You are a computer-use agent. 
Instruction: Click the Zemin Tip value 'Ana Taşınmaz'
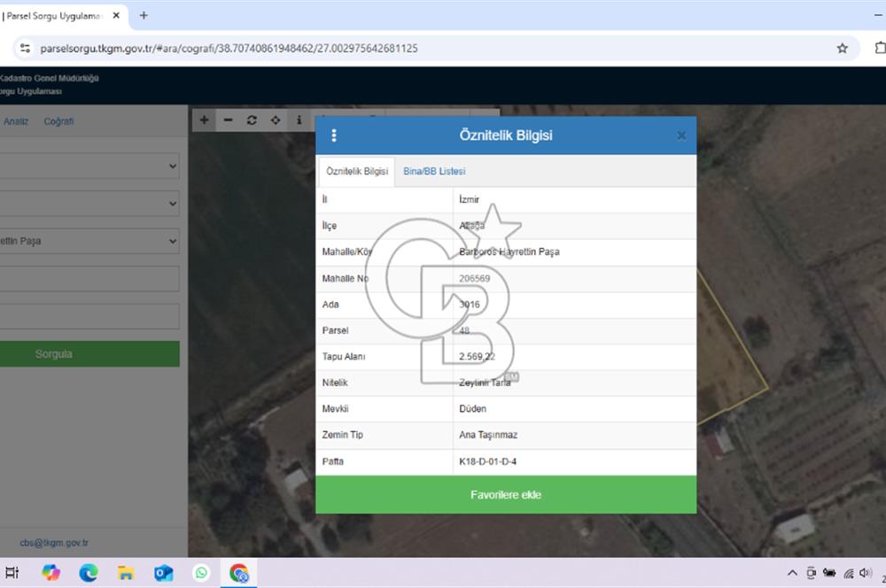(488, 435)
